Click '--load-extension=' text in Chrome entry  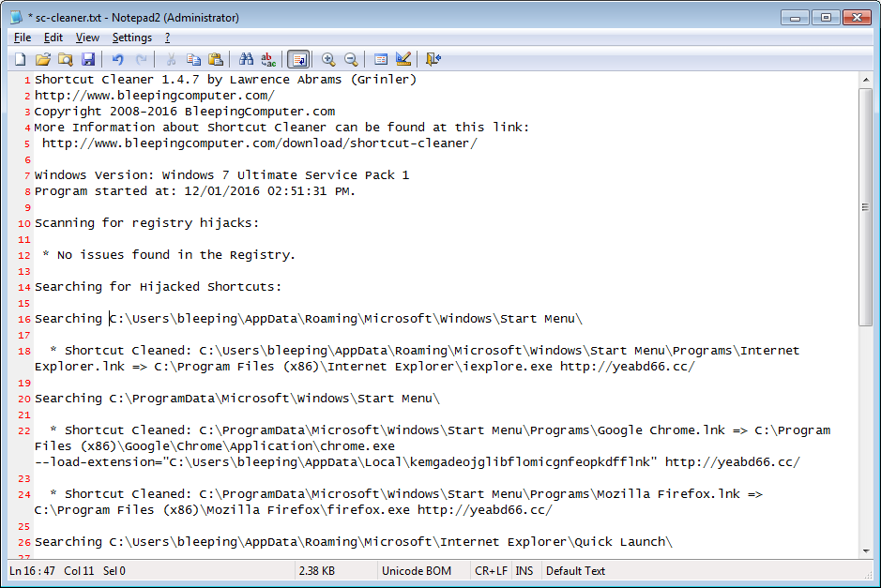(99, 462)
